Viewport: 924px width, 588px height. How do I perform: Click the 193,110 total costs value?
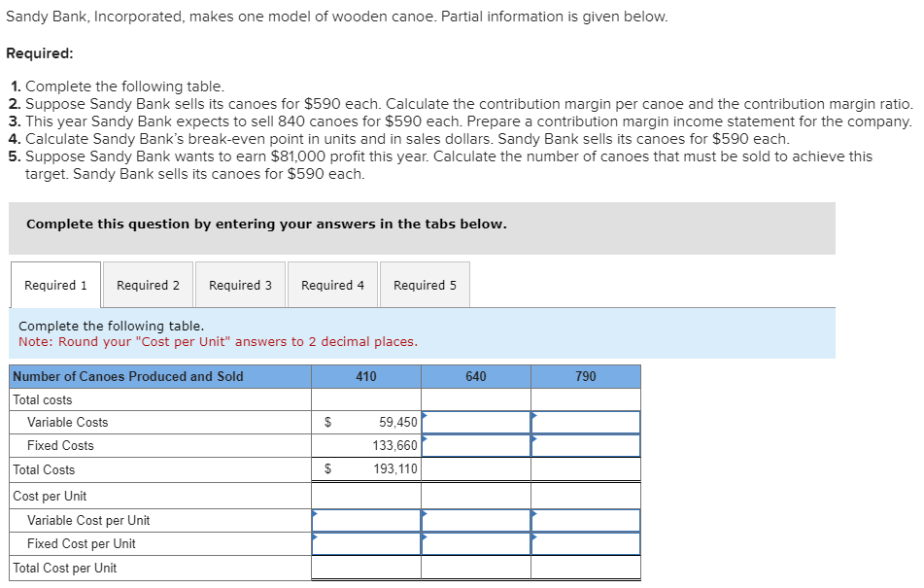click(x=394, y=469)
